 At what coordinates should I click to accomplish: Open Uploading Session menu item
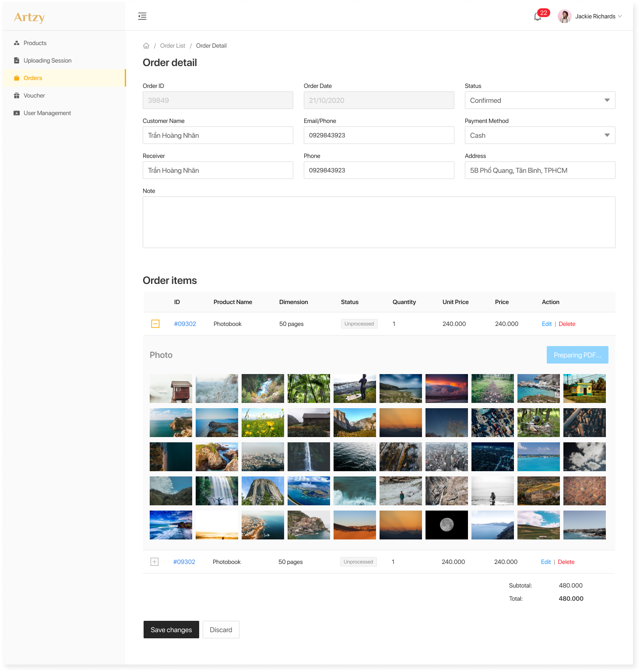click(x=64, y=60)
